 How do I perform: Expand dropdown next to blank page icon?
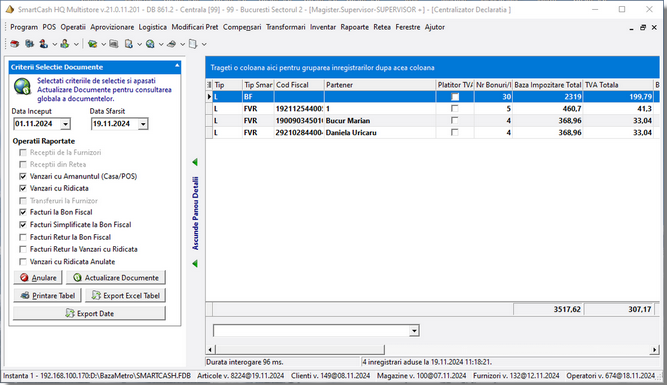[204, 44]
